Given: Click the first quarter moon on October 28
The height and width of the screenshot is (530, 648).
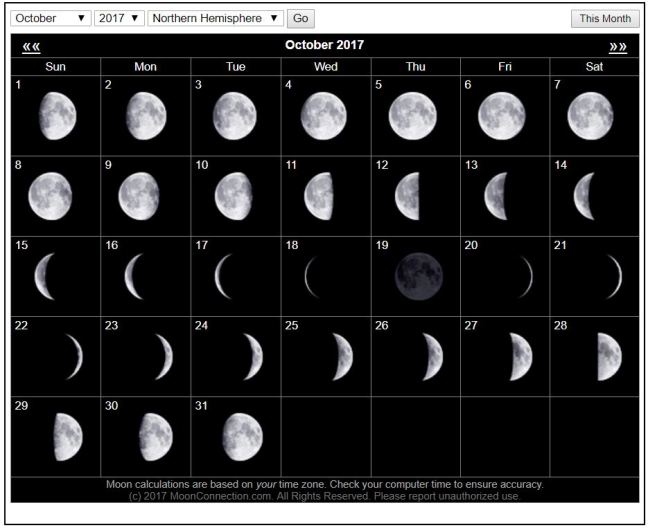Looking at the screenshot, I should (x=607, y=357).
